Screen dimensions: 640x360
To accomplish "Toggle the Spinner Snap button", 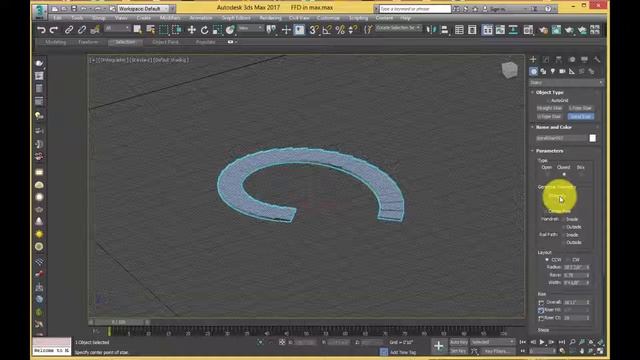I will point(353,30).
